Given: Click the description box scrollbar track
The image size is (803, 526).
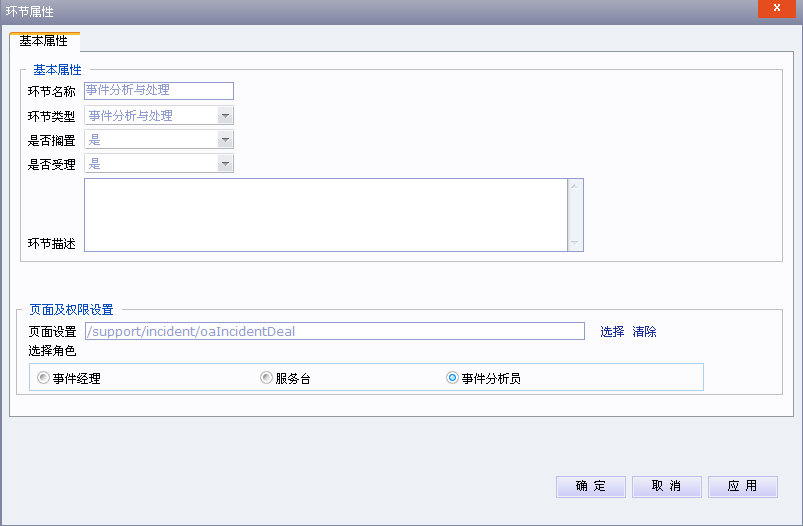Looking at the screenshot, I should tap(574, 215).
